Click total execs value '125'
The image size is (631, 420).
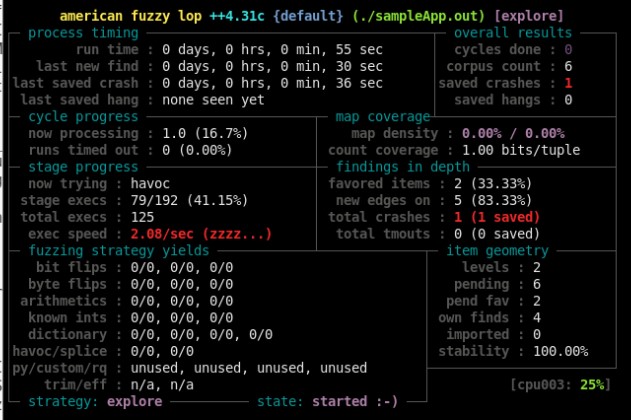point(142,217)
